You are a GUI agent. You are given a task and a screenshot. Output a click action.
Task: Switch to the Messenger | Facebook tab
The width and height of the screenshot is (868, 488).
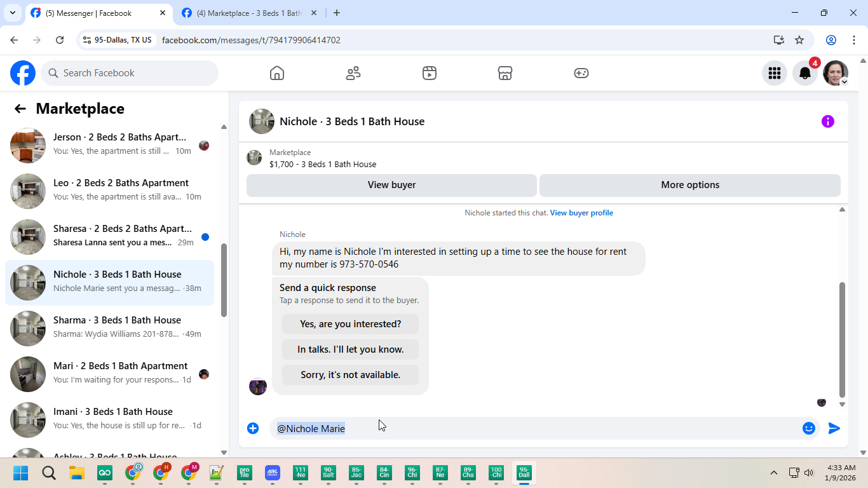(x=98, y=13)
